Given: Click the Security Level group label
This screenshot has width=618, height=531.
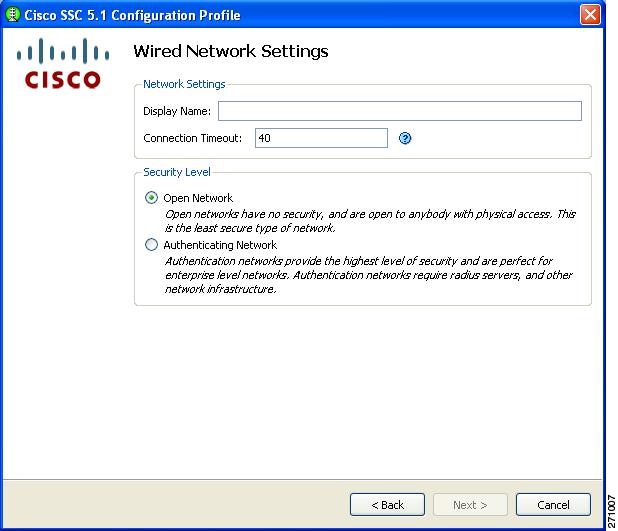Looking at the screenshot, I should point(177,172).
